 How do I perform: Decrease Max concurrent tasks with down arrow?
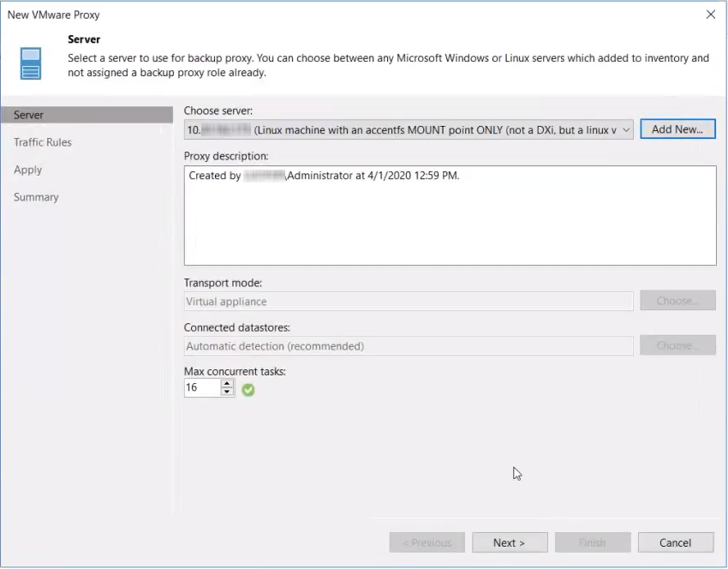[x=227, y=392]
